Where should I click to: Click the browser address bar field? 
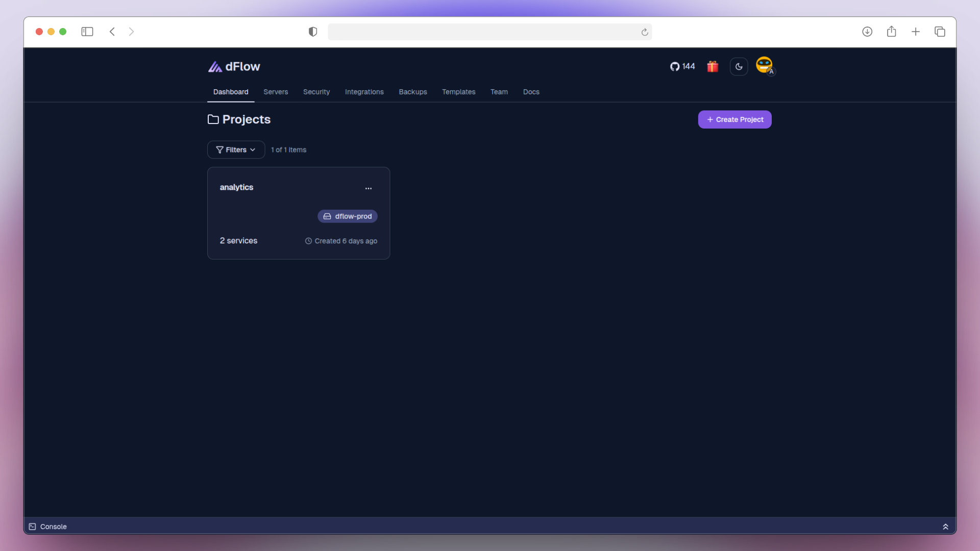(x=482, y=32)
